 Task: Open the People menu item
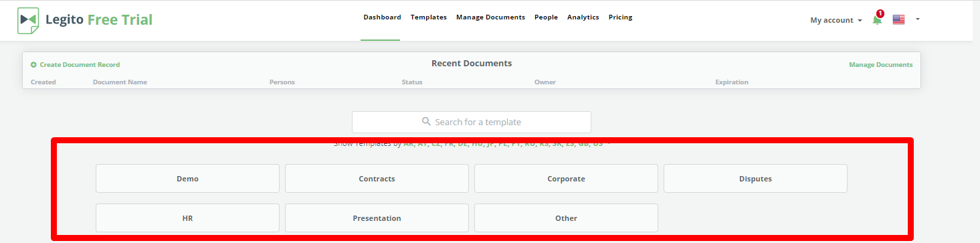[x=546, y=17]
